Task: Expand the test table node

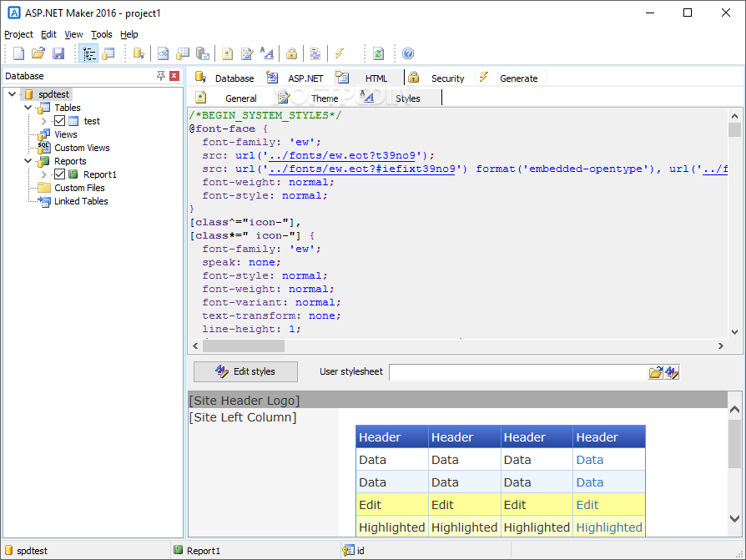Action: coord(44,121)
